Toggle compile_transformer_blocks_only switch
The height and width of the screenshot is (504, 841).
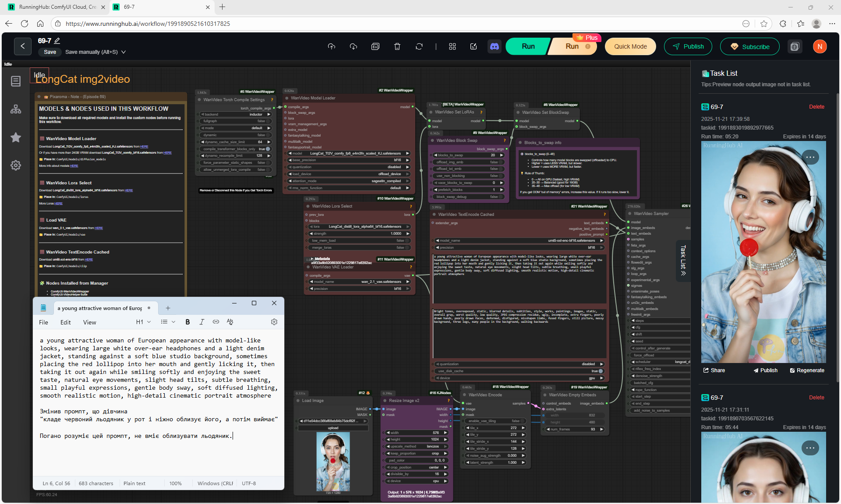pos(268,149)
